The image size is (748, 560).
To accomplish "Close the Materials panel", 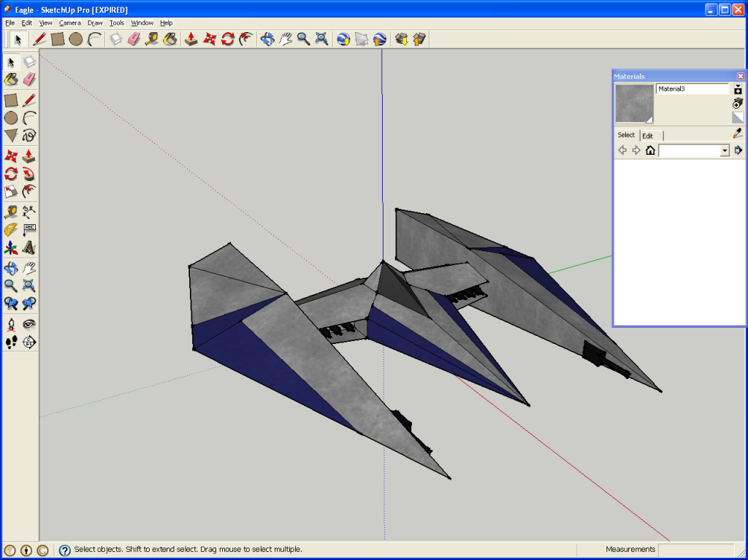I will 741,77.
